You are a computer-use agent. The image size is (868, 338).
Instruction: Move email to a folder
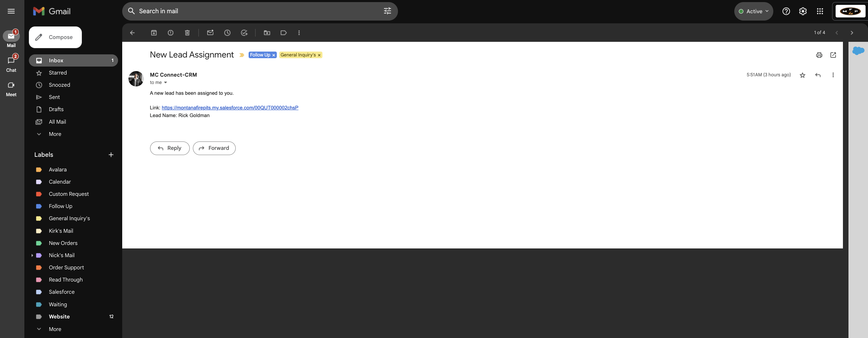267,33
